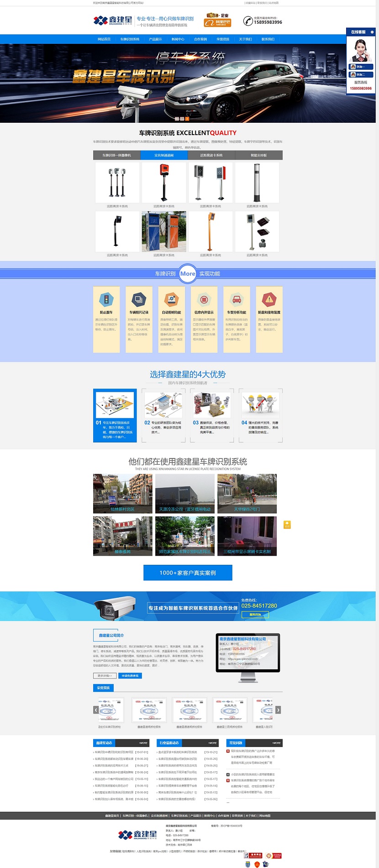Click the 自动照明功能 camera icon
The image size is (379, 868).
pyautogui.click(x=171, y=300)
